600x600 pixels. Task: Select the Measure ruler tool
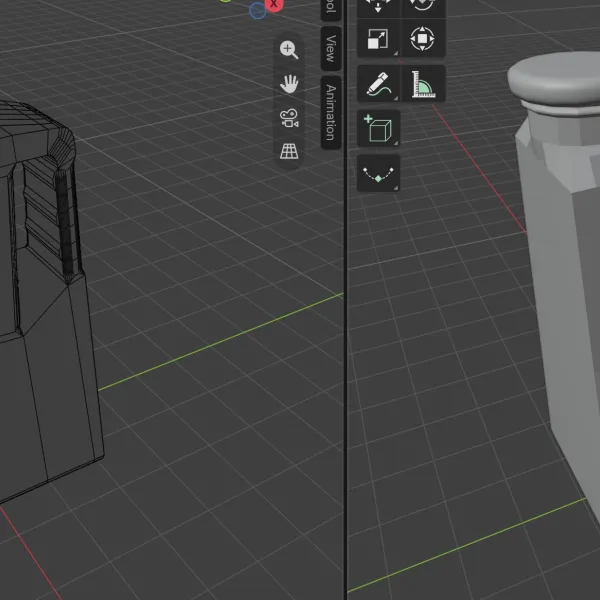tap(423, 84)
